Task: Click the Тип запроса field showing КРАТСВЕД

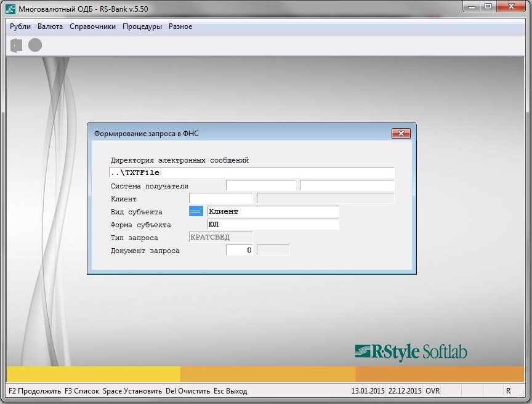Action: tap(220, 238)
